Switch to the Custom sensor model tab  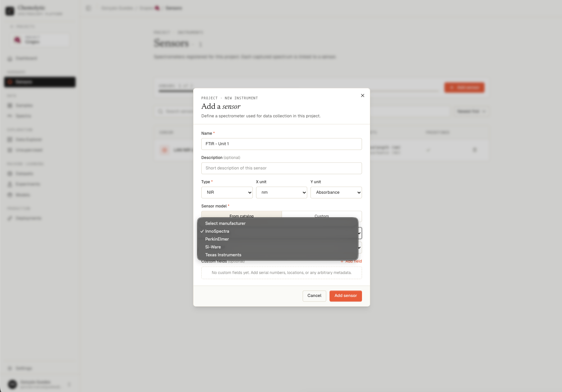(322, 215)
